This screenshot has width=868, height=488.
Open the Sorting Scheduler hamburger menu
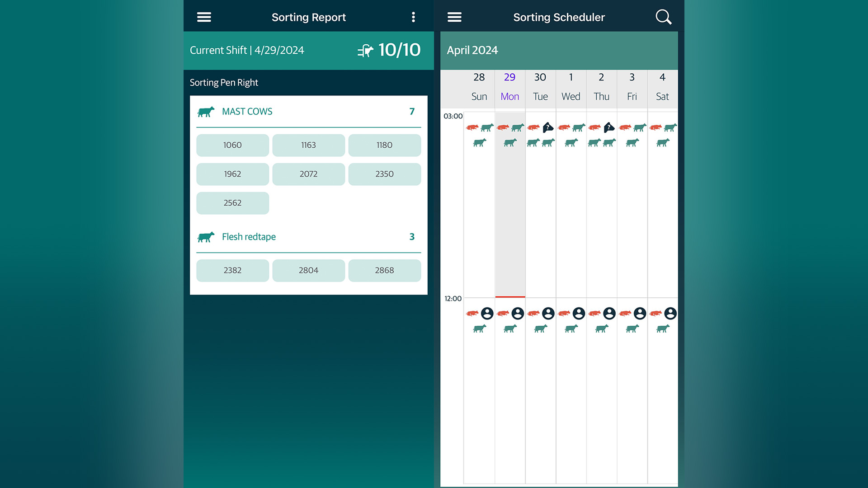click(x=454, y=17)
